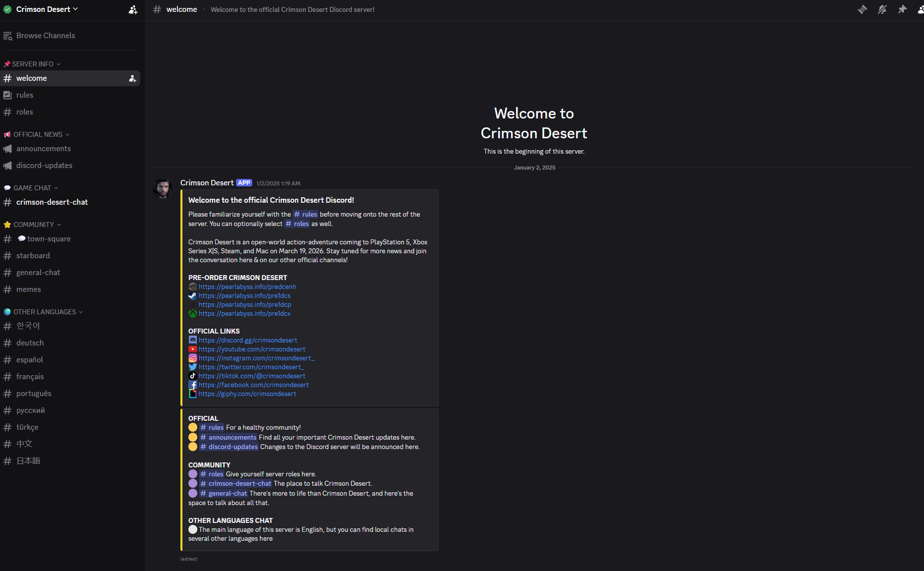Open the español channel

click(70, 360)
